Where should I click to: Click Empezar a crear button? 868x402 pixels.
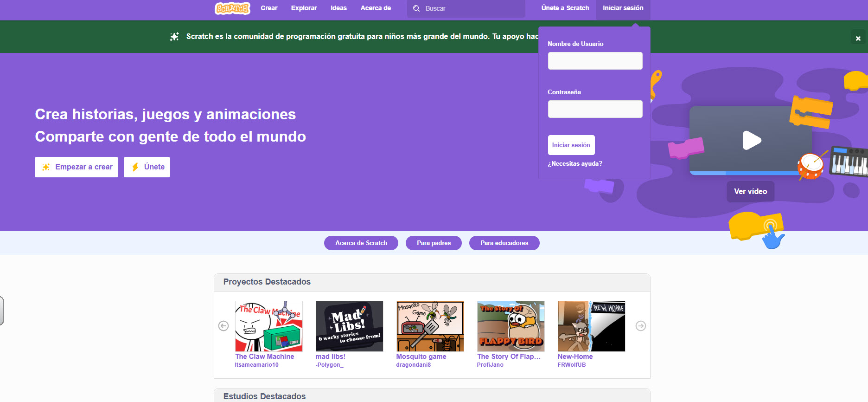77,167
